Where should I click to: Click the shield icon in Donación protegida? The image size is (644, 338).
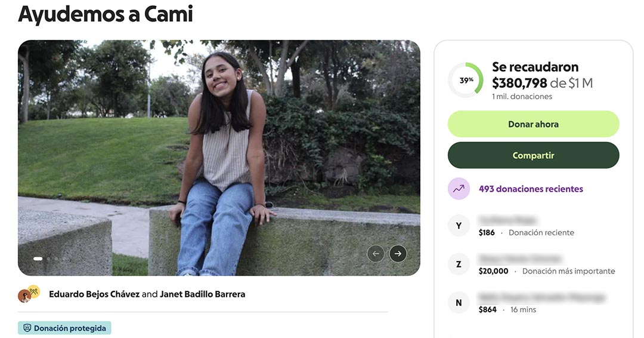coord(27,328)
